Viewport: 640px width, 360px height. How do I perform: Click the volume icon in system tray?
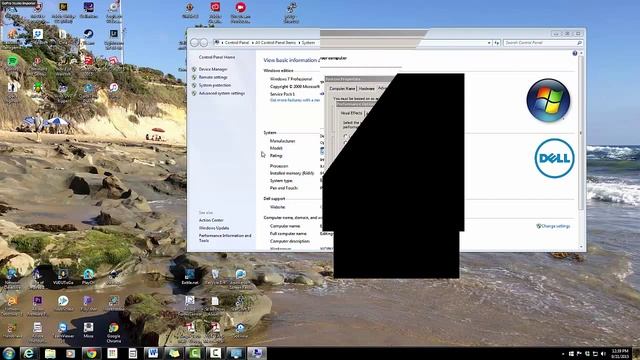click(x=603, y=353)
